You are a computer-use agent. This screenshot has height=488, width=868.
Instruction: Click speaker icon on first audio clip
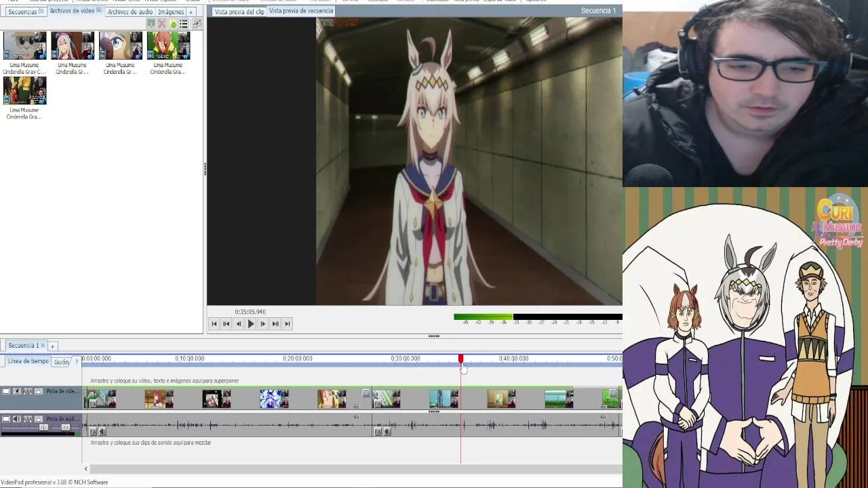point(102,432)
